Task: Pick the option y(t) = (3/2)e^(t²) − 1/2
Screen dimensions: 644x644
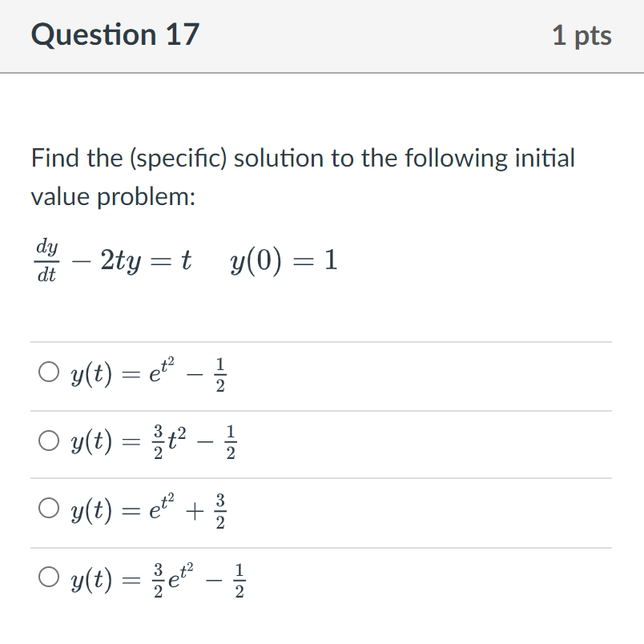Action: click(48, 576)
